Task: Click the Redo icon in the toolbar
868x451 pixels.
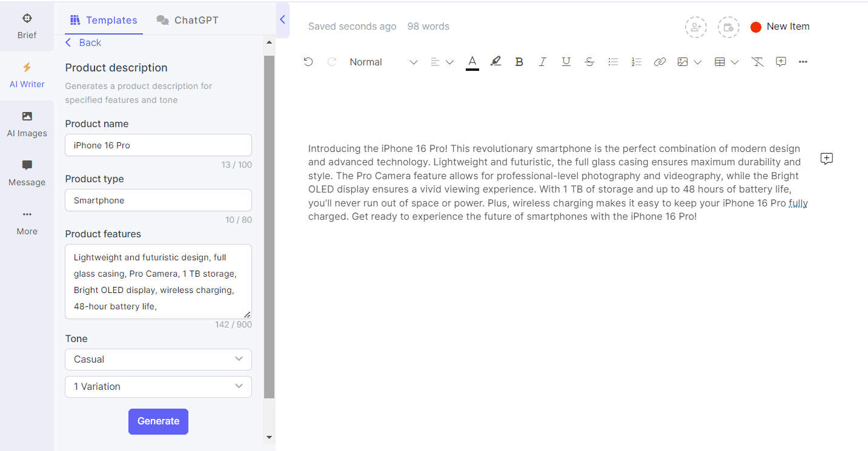Action: click(331, 62)
